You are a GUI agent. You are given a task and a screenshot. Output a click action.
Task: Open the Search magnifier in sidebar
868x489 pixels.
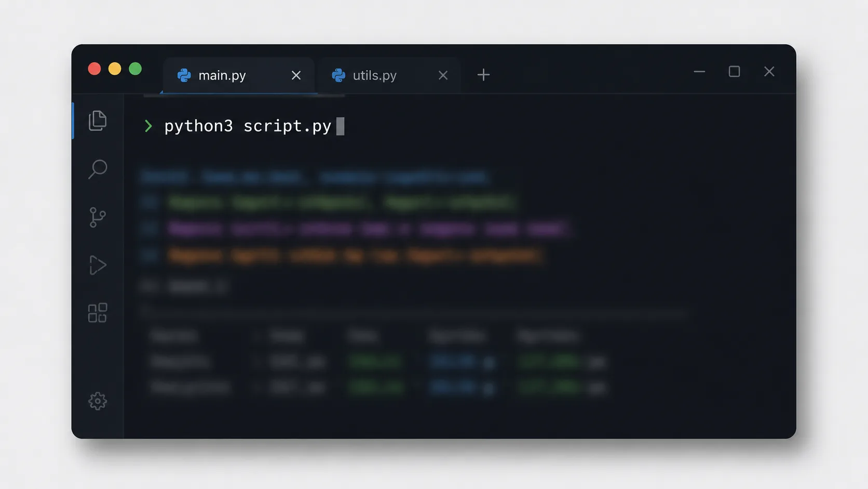[x=98, y=169]
